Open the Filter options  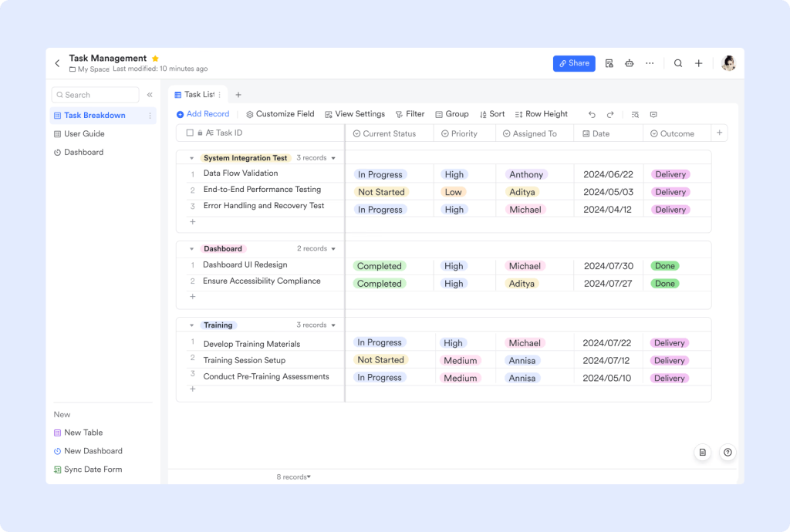tap(410, 114)
